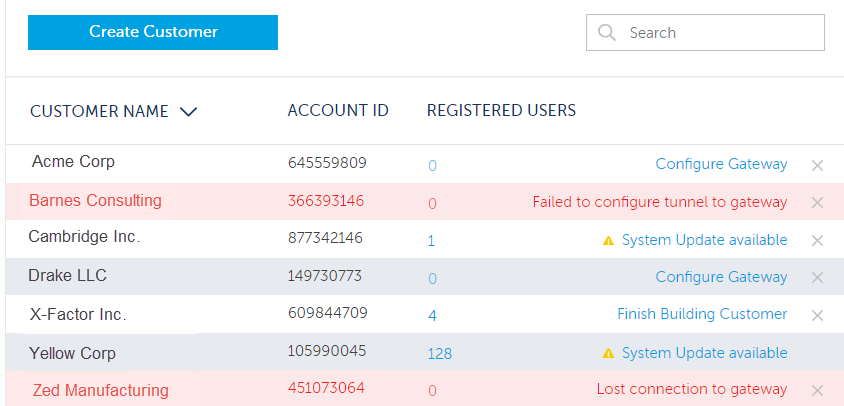Click warning icon in Yellow Corp row
844x406 pixels.
[x=608, y=353]
